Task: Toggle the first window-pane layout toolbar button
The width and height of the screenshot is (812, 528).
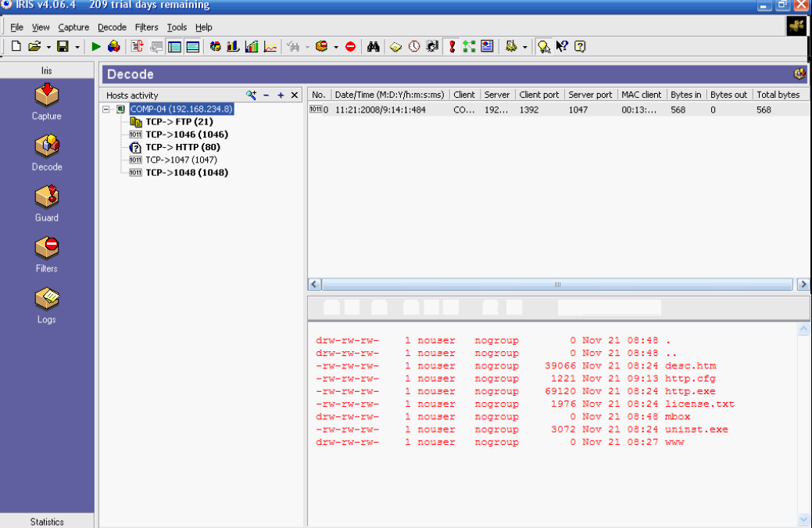Action: pyautogui.click(x=174, y=47)
